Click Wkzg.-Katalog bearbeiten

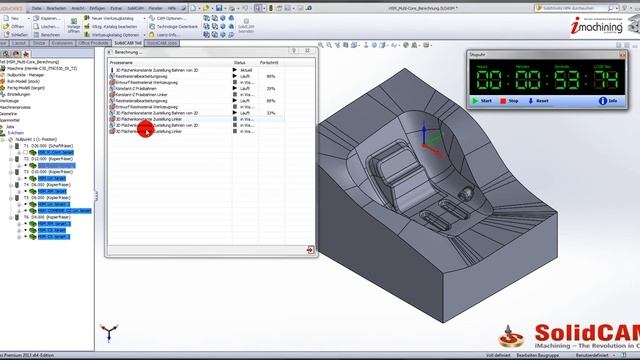click(110, 27)
